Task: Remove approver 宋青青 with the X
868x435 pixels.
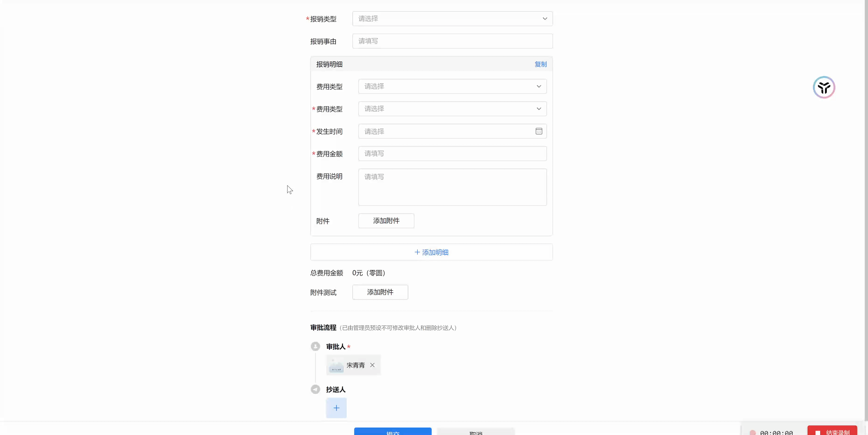Action: pyautogui.click(x=372, y=365)
